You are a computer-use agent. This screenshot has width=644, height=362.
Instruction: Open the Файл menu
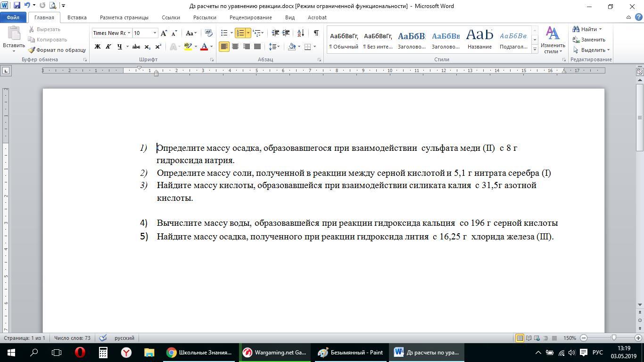point(13,17)
